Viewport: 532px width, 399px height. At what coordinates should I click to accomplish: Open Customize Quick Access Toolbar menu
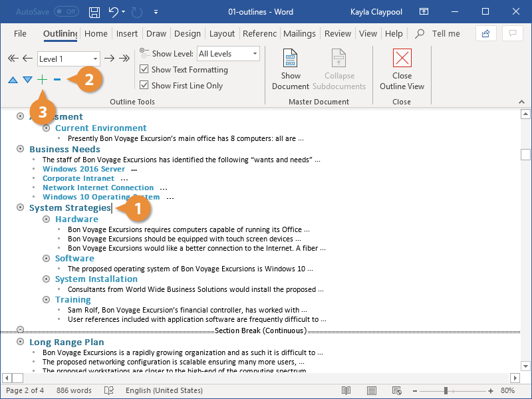pos(156,12)
